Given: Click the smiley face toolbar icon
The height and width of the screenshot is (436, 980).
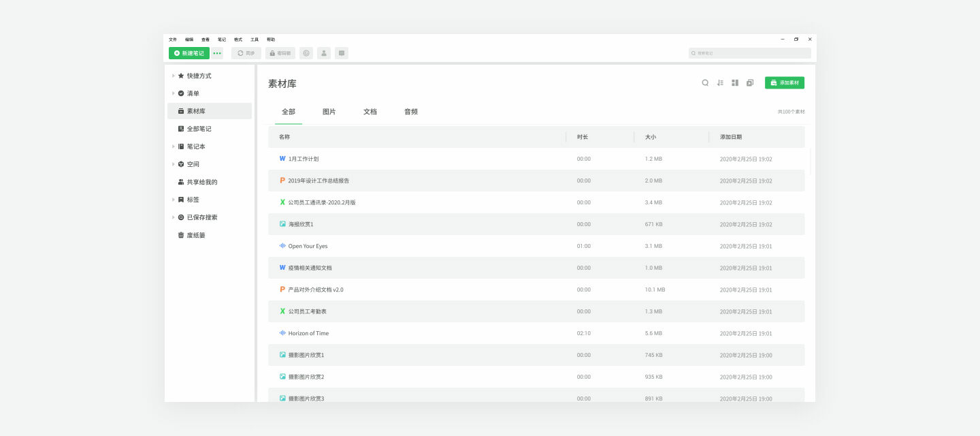Looking at the screenshot, I should [306, 53].
